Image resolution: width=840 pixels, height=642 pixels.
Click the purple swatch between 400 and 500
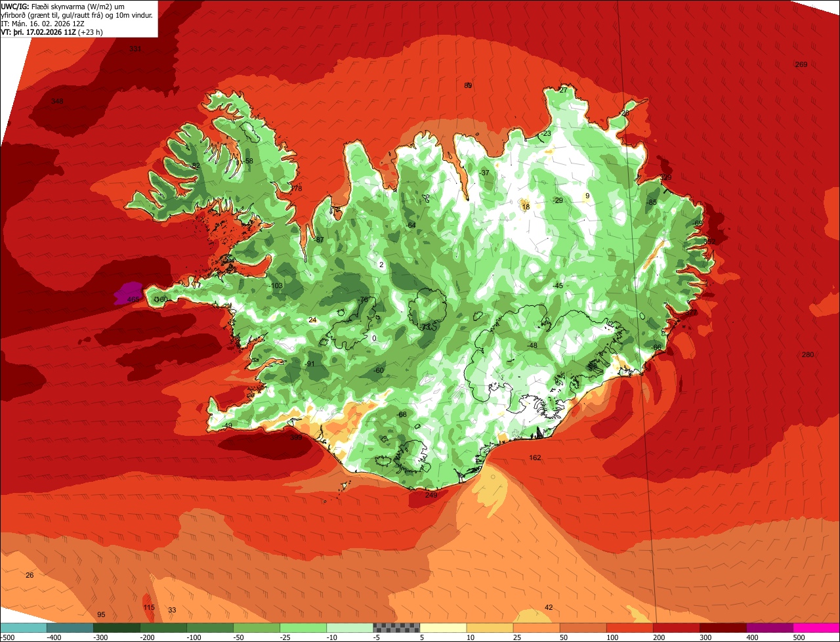click(x=768, y=628)
